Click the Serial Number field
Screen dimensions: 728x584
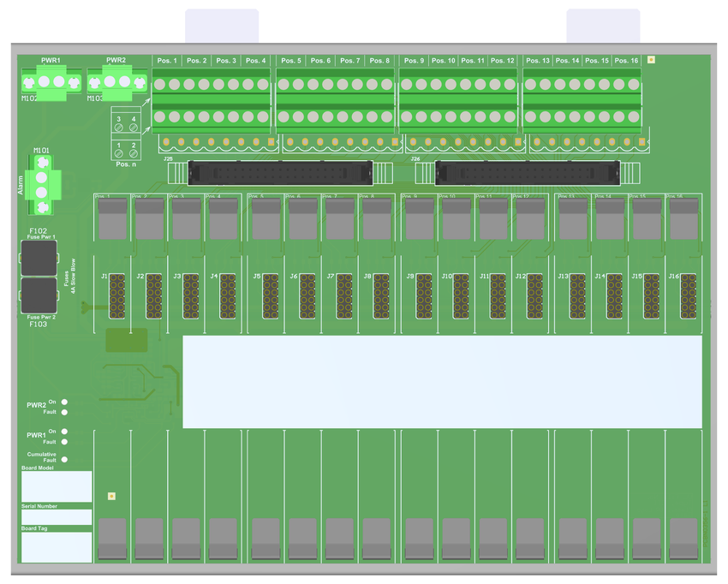coord(57,517)
